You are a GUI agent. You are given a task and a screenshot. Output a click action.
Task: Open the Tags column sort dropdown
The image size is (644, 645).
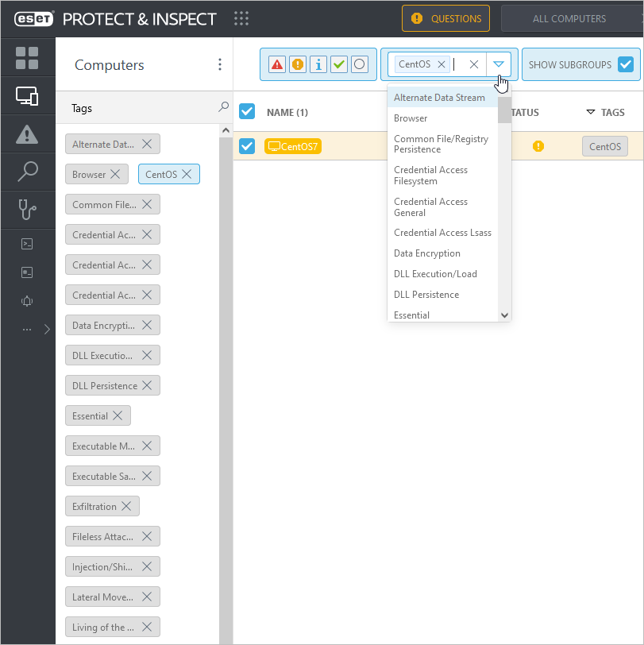click(x=590, y=112)
